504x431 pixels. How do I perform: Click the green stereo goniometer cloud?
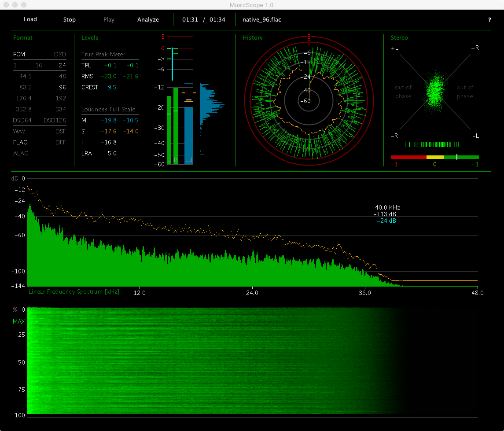pos(435,92)
